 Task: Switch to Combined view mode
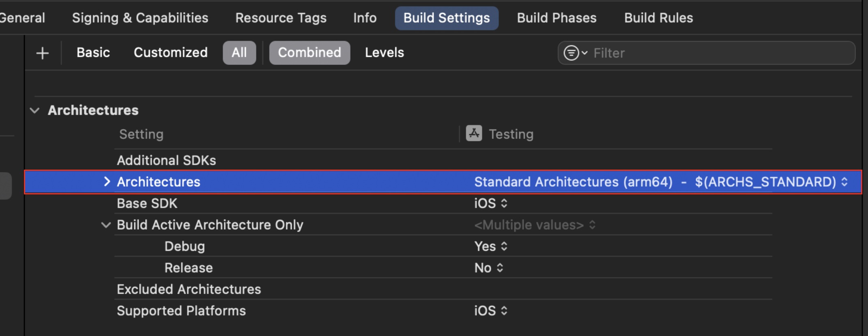[309, 52]
